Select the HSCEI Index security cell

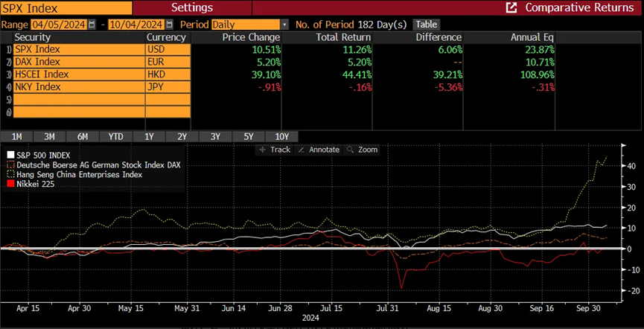[78, 74]
